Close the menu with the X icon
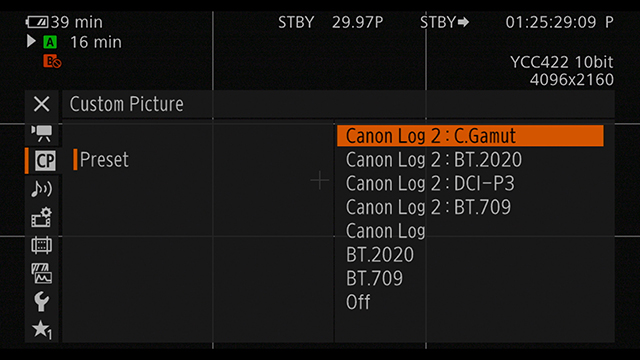 click(x=42, y=104)
